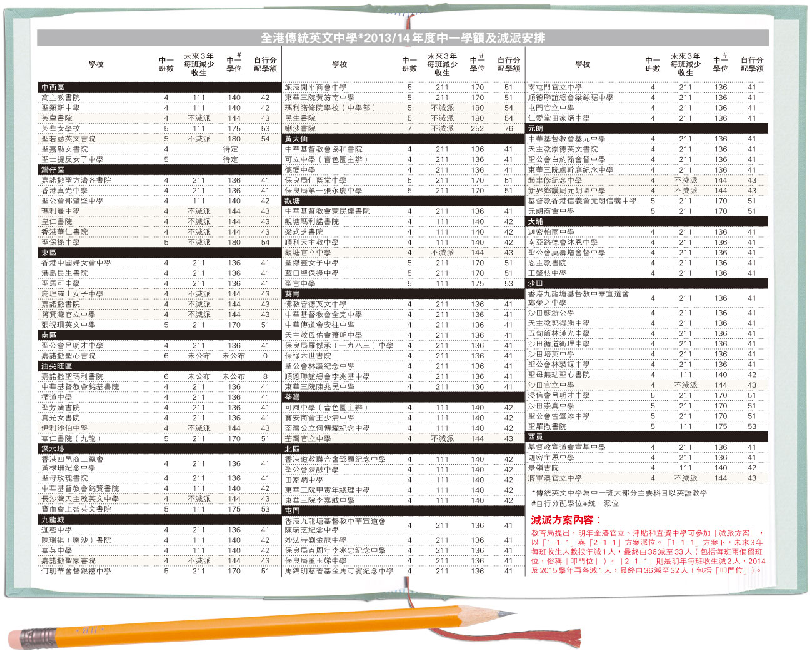Click the school name 喇沙書院
Screen dimensions: 812x651
coord(300,128)
